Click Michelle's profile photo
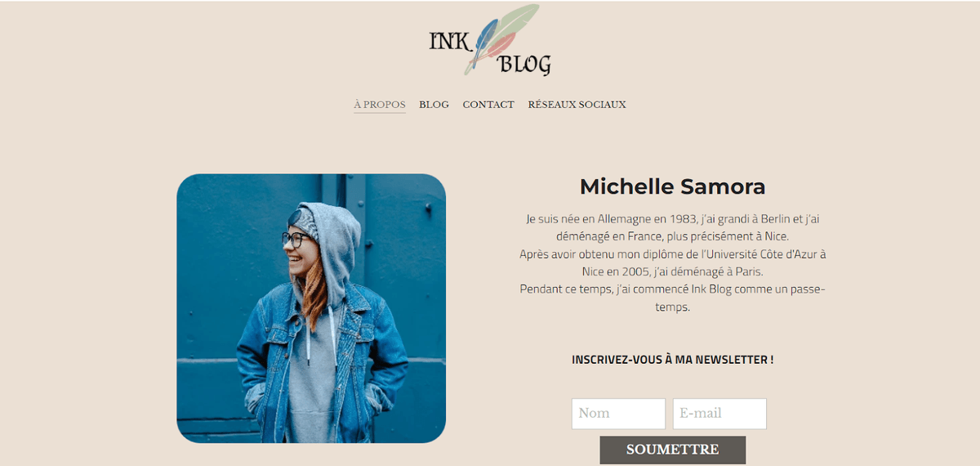Image resolution: width=980 pixels, height=466 pixels. (311, 308)
